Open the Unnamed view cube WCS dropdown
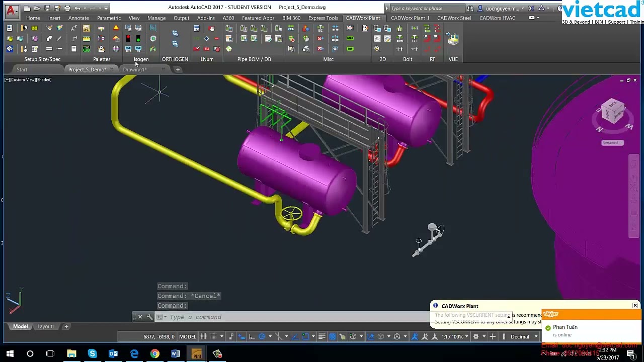The height and width of the screenshot is (362, 644). (613, 143)
